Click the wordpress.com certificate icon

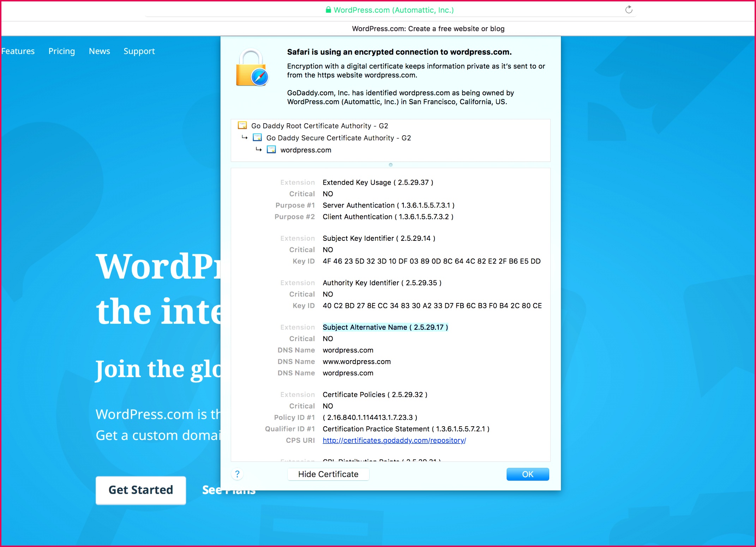coord(271,150)
